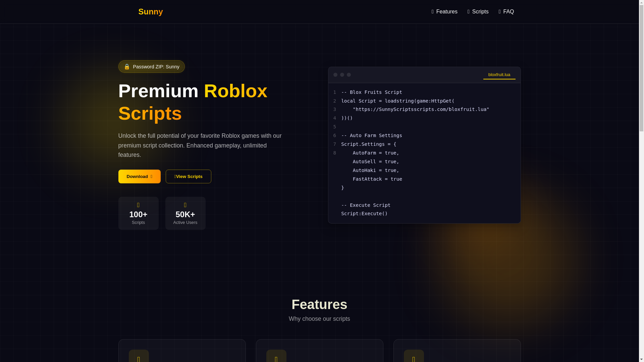644x362 pixels.
Task: Click the 50K+ Active Users stat card
Action: 185,213
